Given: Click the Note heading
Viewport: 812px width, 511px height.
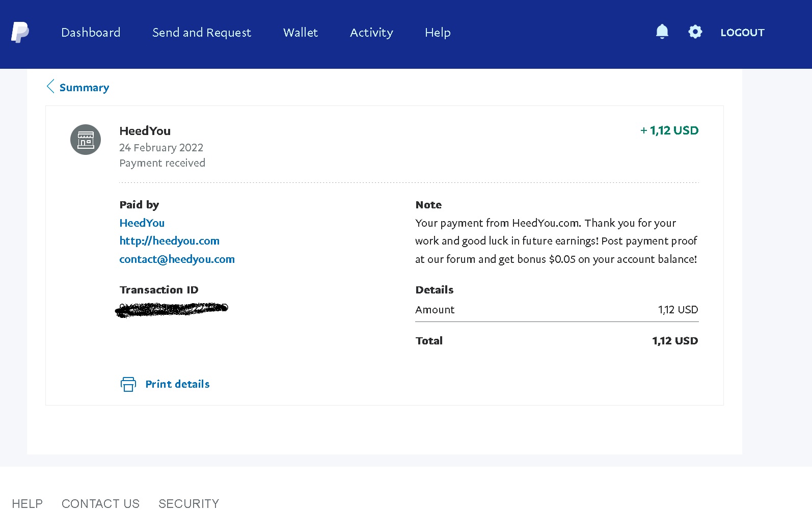Looking at the screenshot, I should pos(428,205).
